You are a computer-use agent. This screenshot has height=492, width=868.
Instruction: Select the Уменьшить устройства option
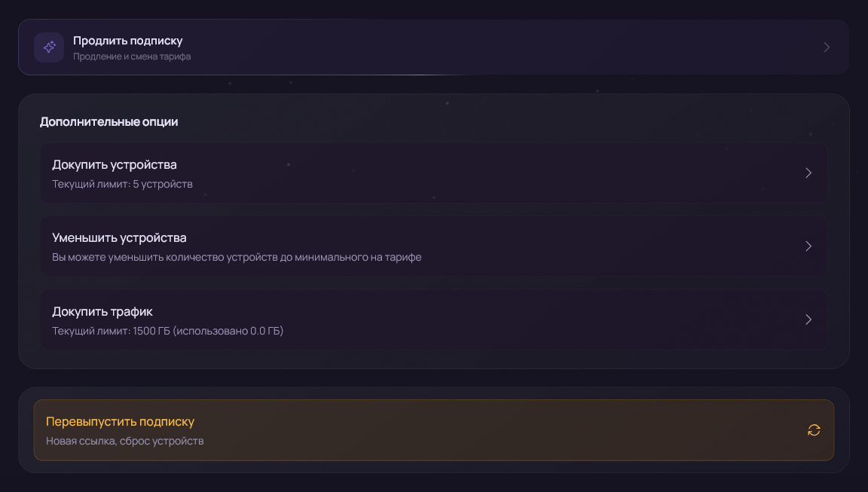(x=433, y=246)
